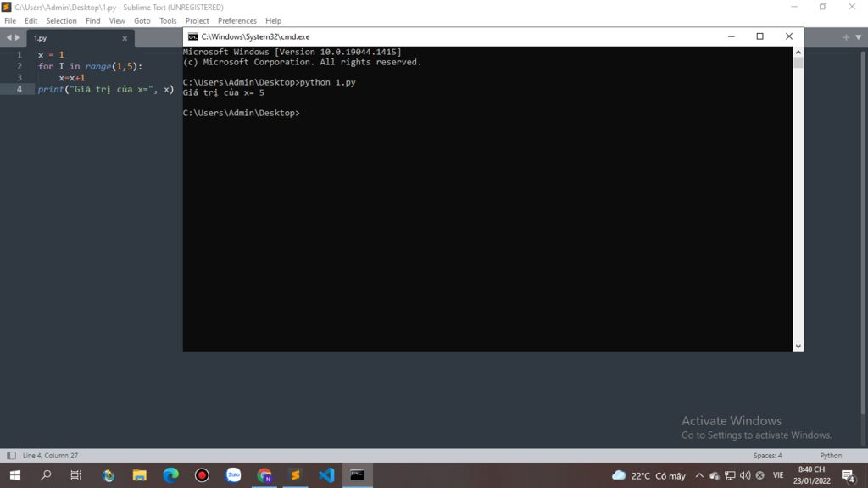The height and width of the screenshot is (488, 868).
Task: Open volume tray icon
Action: tap(745, 475)
